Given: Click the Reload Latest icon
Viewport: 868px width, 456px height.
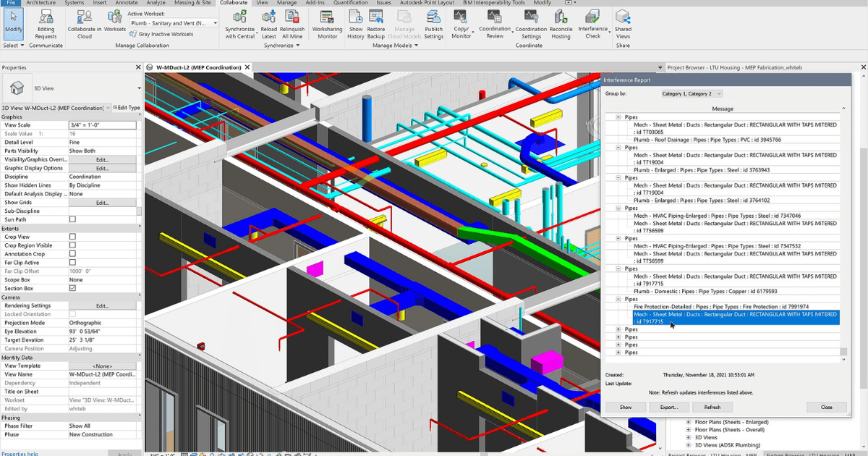Looking at the screenshot, I should [268, 17].
